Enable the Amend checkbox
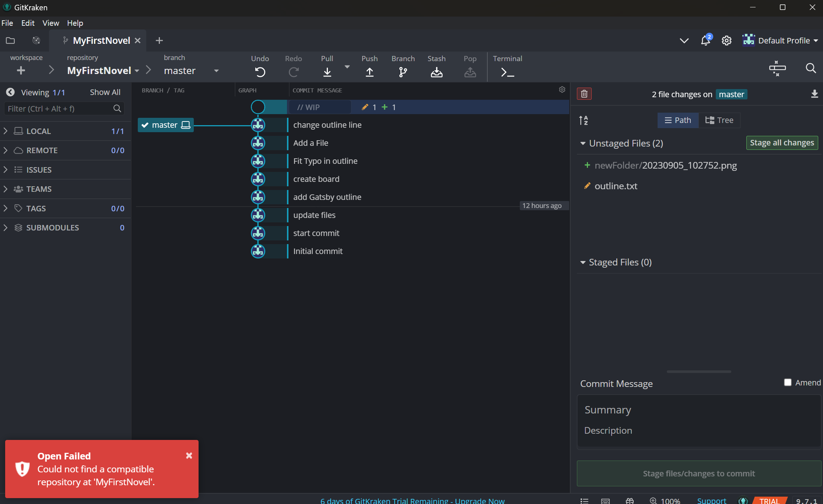 [x=788, y=383]
